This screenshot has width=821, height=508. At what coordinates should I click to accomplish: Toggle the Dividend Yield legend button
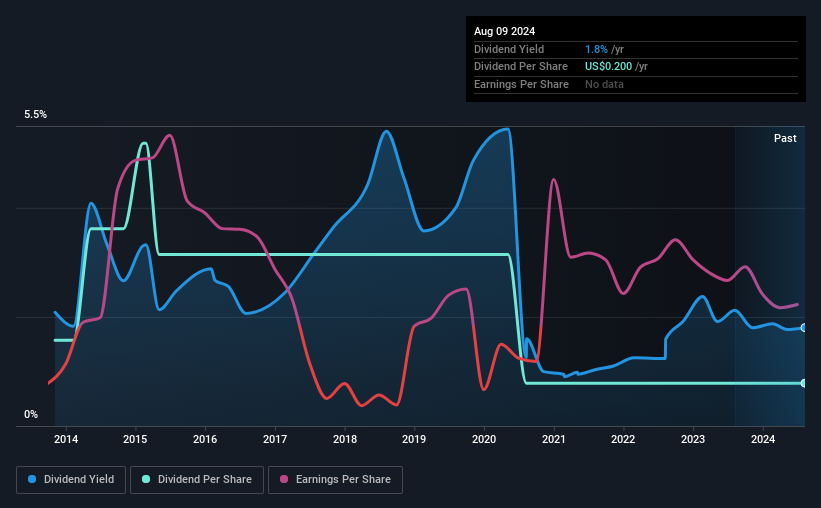(x=71, y=480)
